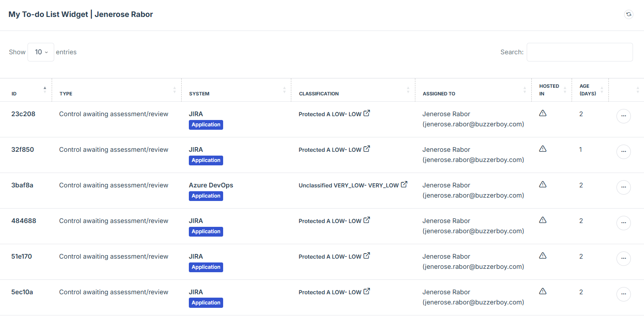Screen dimensions: 644x318
Task: Click hosted-in warning icon for row 5ec10a
Action: pyautogui.click(x=543, y=291)
